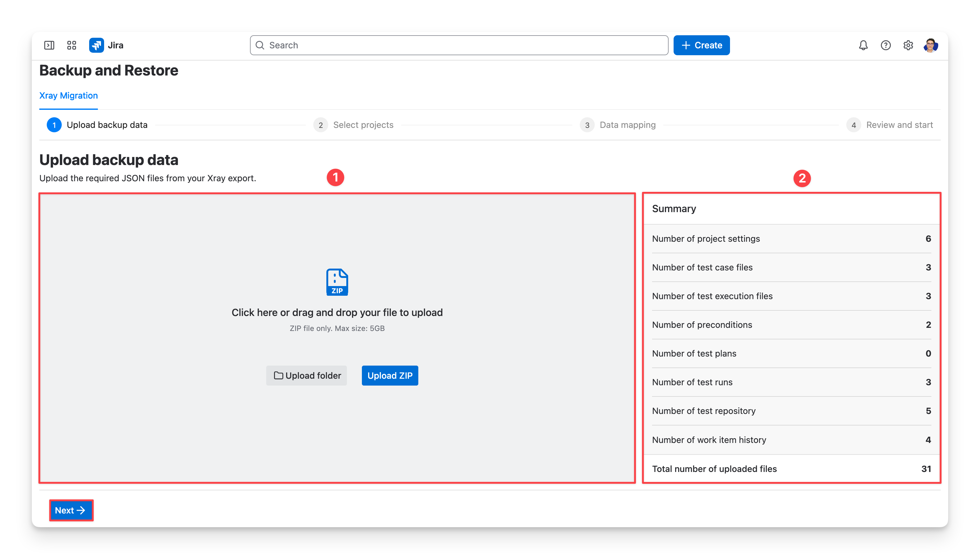Viewport: 980px width, 559px height.
Task: Select step 1 Upload backup data
Action: pos(97,125)
